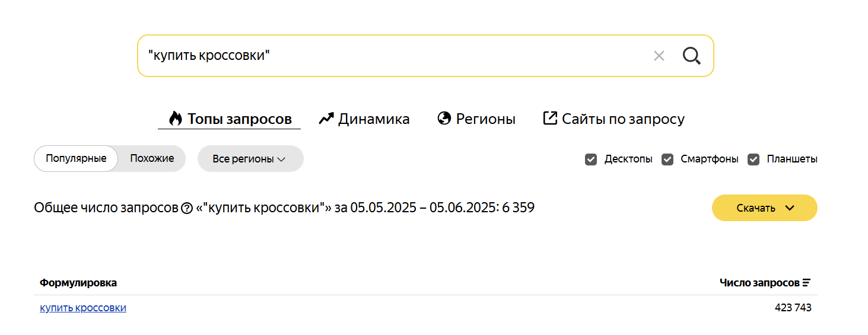Clear the search field with X icon
Screen dimensions: 868x335
pyautogui.click(x=659, y=56)
